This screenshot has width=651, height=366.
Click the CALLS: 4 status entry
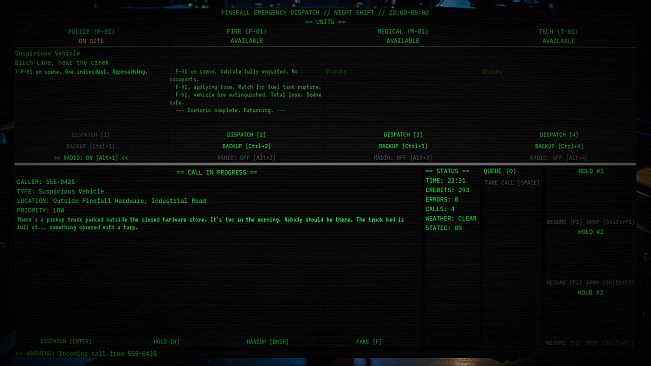[440, 209]
